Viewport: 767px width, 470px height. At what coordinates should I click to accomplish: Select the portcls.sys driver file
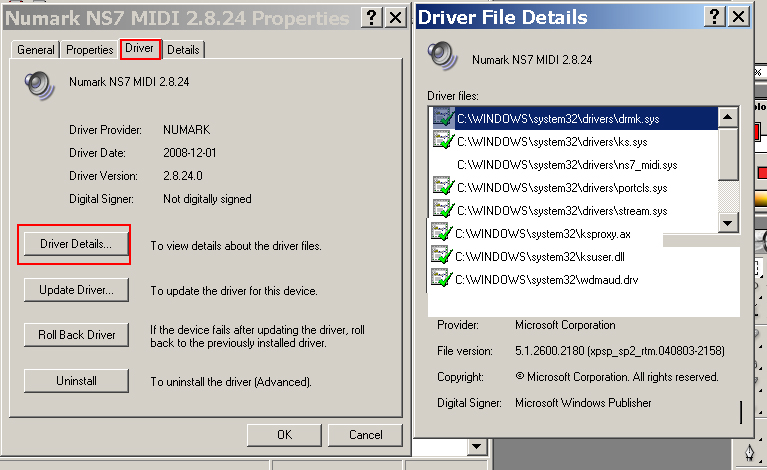tap(562, 188)
